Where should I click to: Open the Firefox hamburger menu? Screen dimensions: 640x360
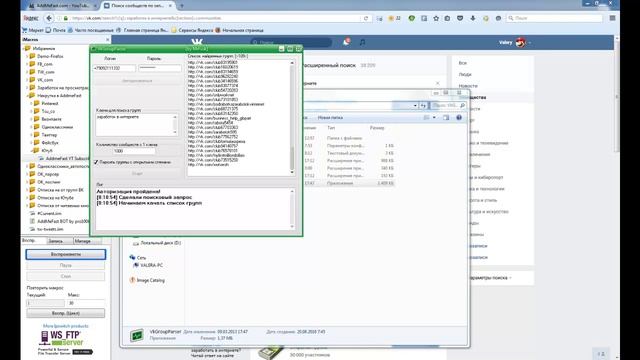(612, 18)
